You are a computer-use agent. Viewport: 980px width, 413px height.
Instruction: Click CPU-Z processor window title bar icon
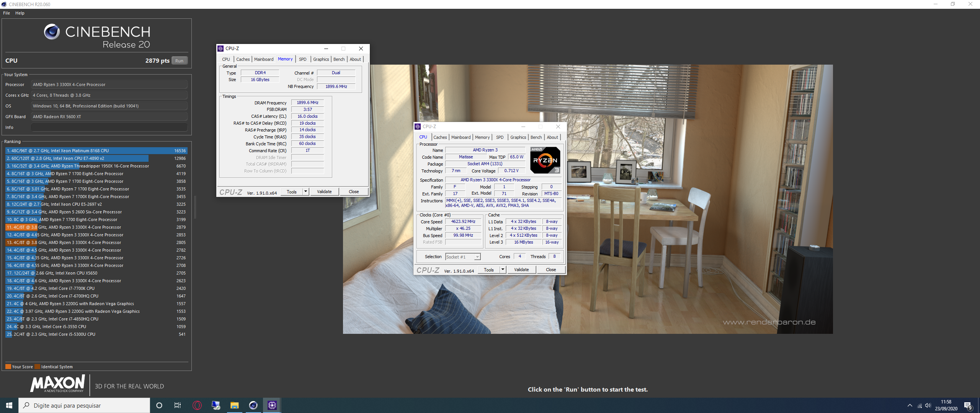pyautogui.click(x=418, y=127)
